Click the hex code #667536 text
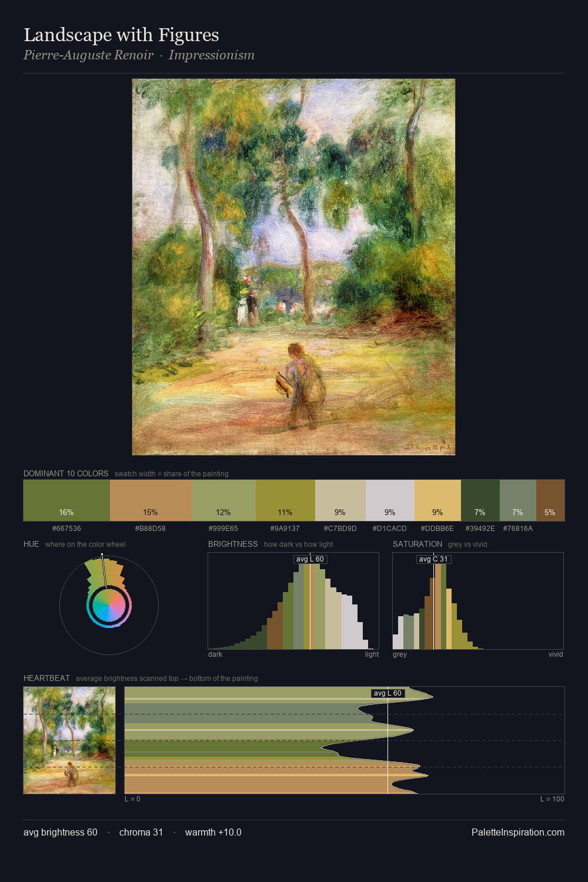This screenshot has height=882, width=588. pos(66,529)
